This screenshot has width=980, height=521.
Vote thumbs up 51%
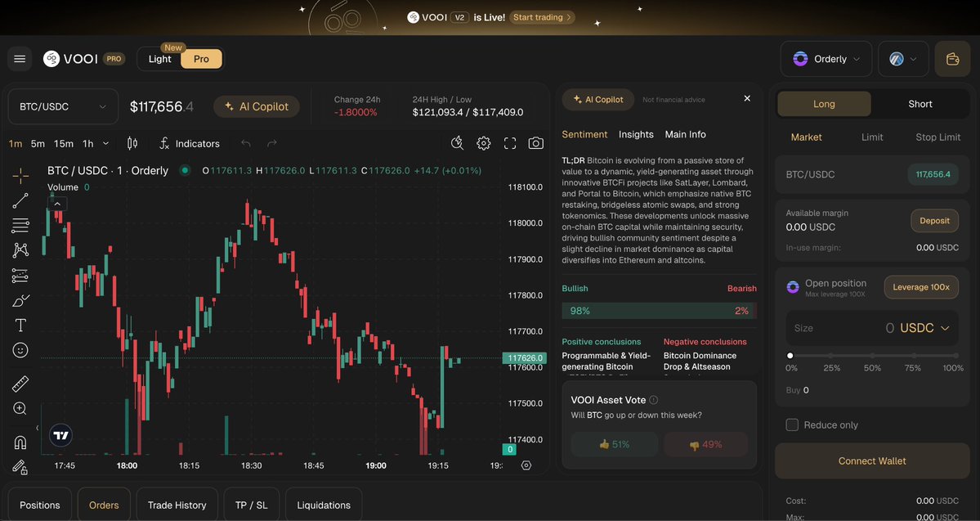pyautogui.click(x=615, y=444)
